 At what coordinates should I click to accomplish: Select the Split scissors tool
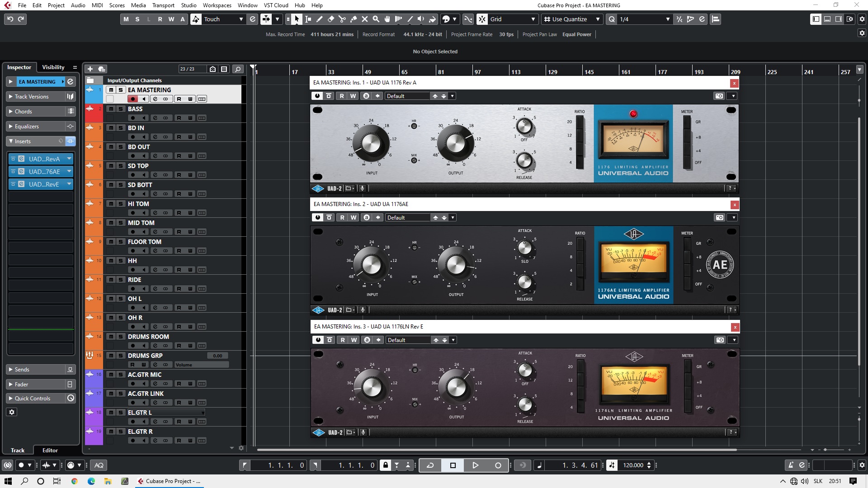point(342,19)
